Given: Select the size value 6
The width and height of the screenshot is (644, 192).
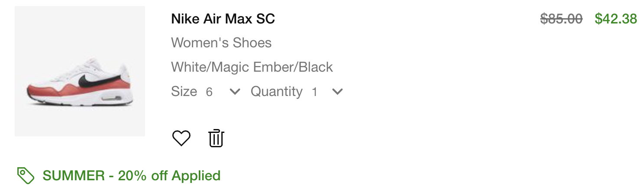Looking at the screenshot, I should pyautogui.click(x=209, y=92).
